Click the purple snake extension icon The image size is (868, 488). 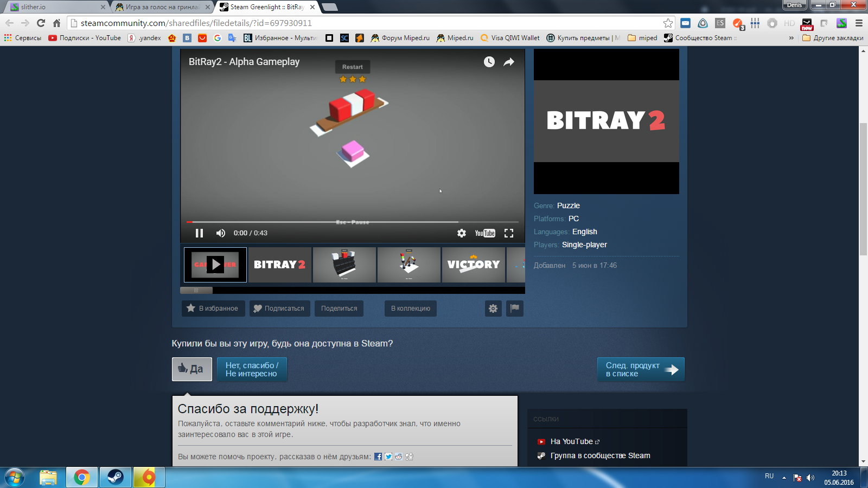click(x=841, y=23)
